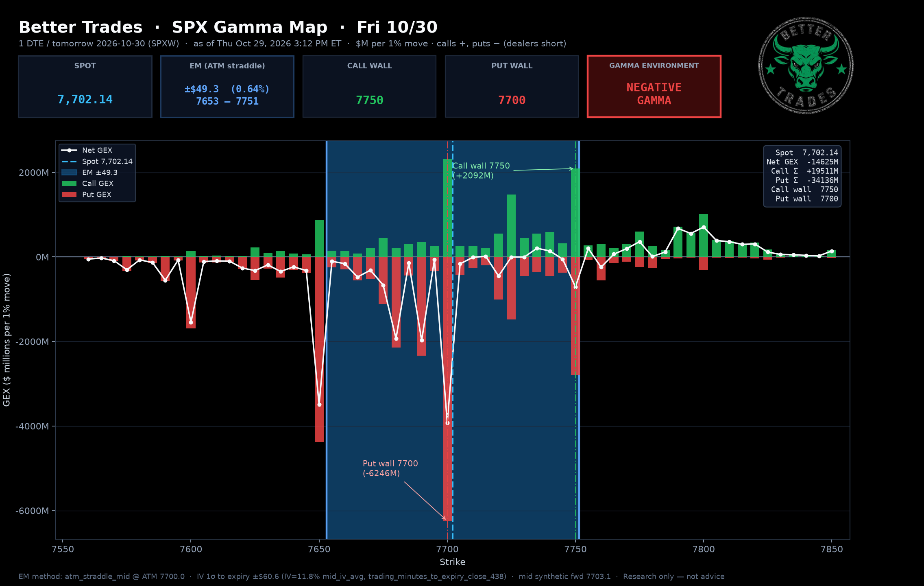Open the PUT WALL 7700 card
The image size is (924, 586).
coord(512,87)
